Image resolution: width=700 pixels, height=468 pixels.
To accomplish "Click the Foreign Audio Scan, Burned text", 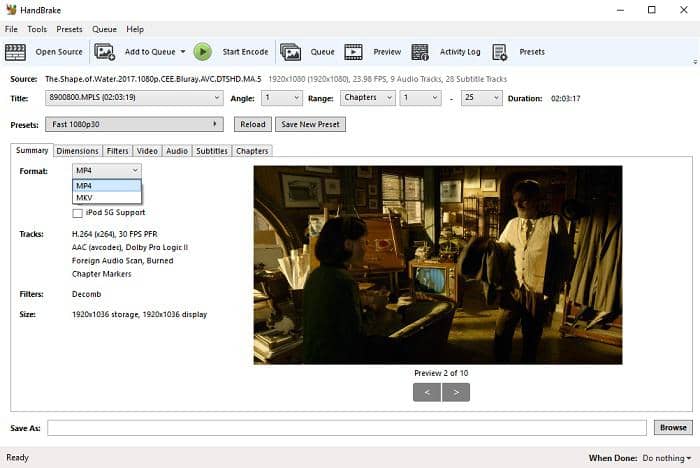I will point(123,261).
